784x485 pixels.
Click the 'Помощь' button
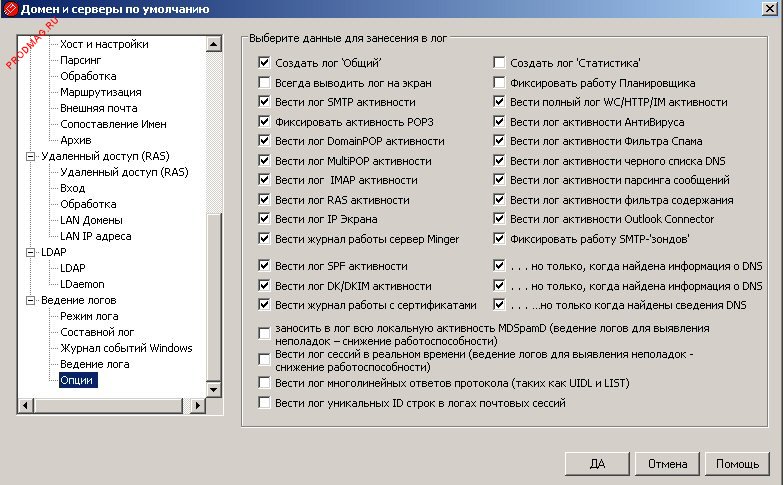[x=737, y=464]
